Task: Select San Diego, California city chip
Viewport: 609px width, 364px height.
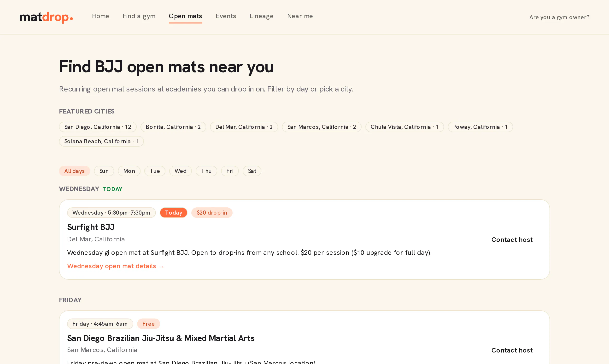Action: pos(98,127)
